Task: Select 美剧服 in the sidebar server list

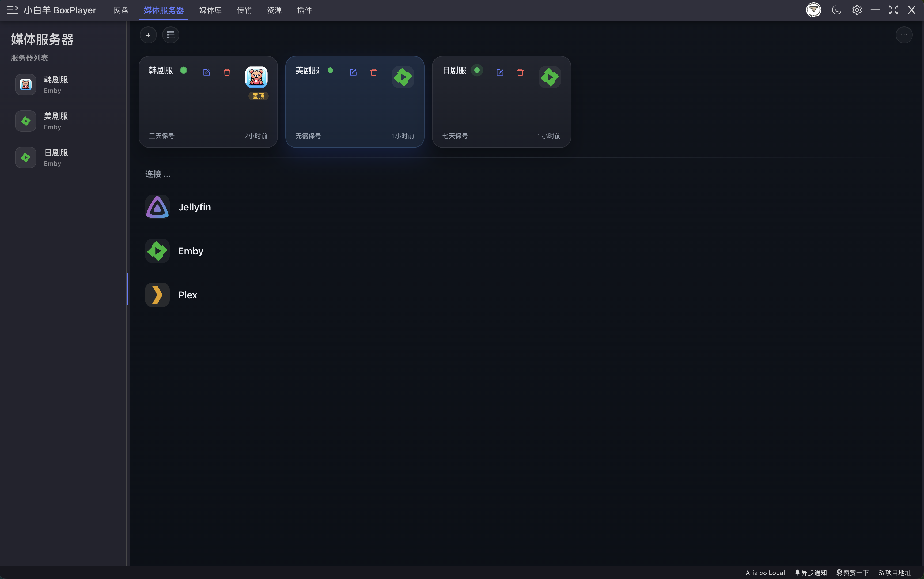Action: 63,121
